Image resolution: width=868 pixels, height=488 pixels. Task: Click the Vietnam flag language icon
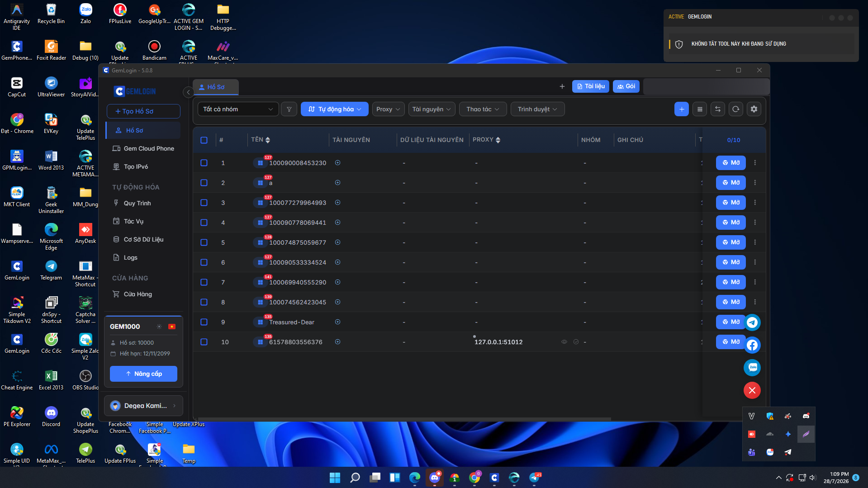172,327
